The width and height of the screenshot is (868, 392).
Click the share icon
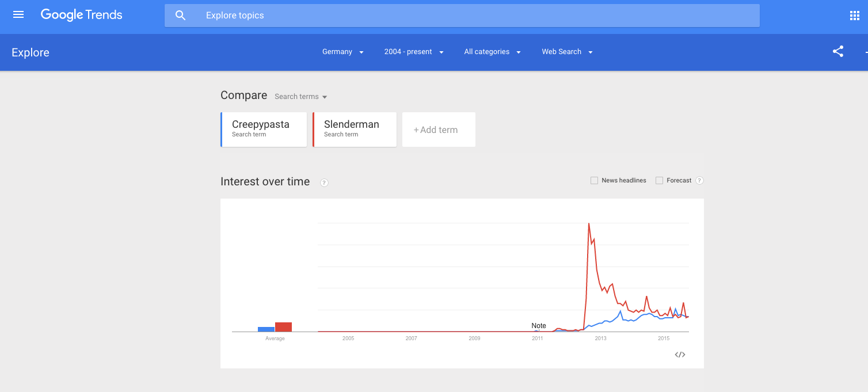[838, 52]
